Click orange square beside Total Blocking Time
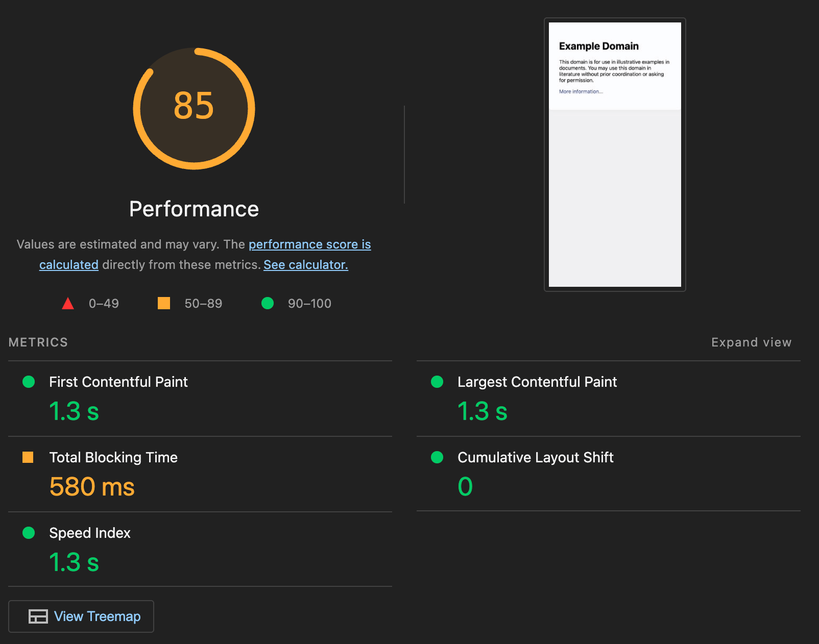Viewport: 819px width, 644px height. tap(28, 457)
